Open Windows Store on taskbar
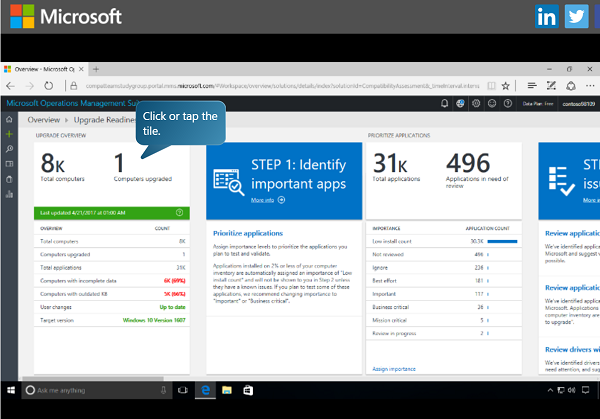 [x=248, y=390]
